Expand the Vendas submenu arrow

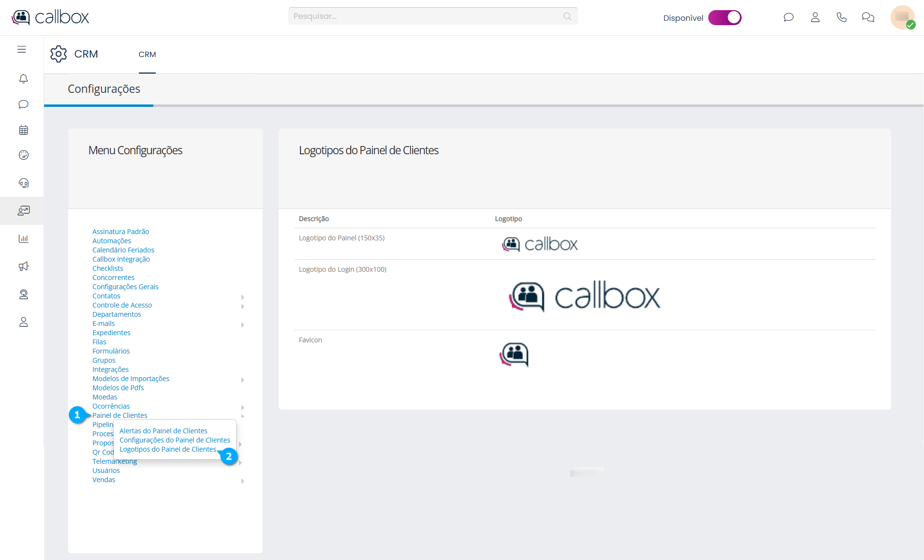(242, 481)
